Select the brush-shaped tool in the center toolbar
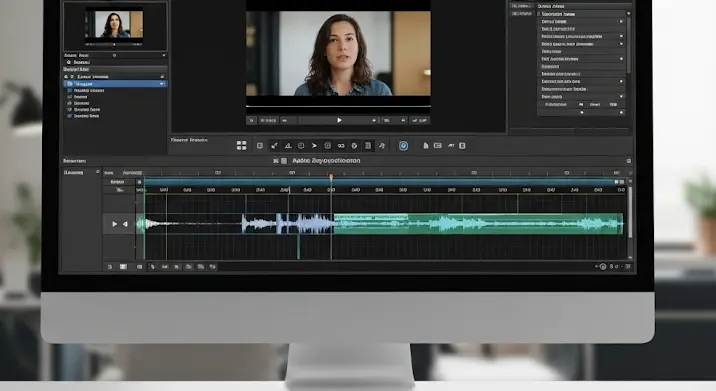Screen dimensions: 716x391 tap(274, 146)
